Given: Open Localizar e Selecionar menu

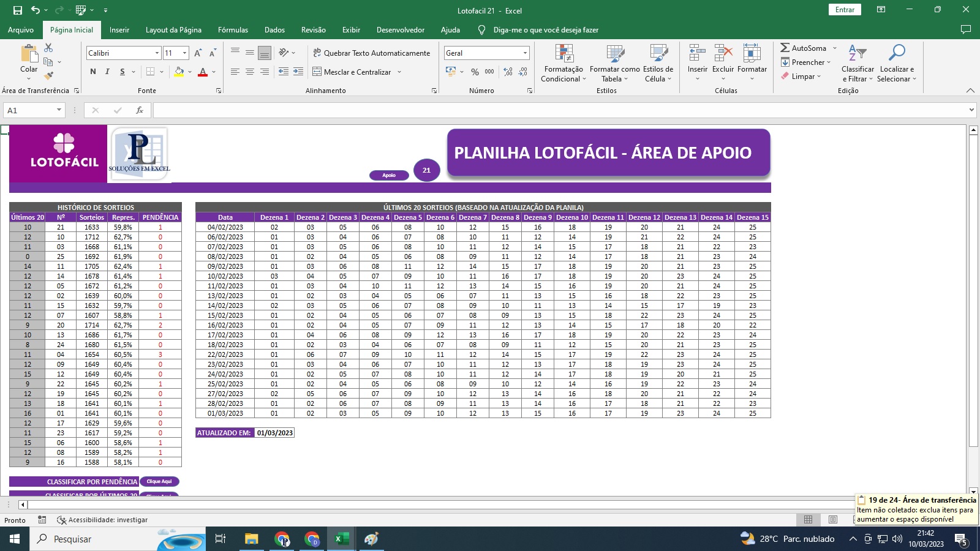Looking at the screenshot, I should pos(896,63).
